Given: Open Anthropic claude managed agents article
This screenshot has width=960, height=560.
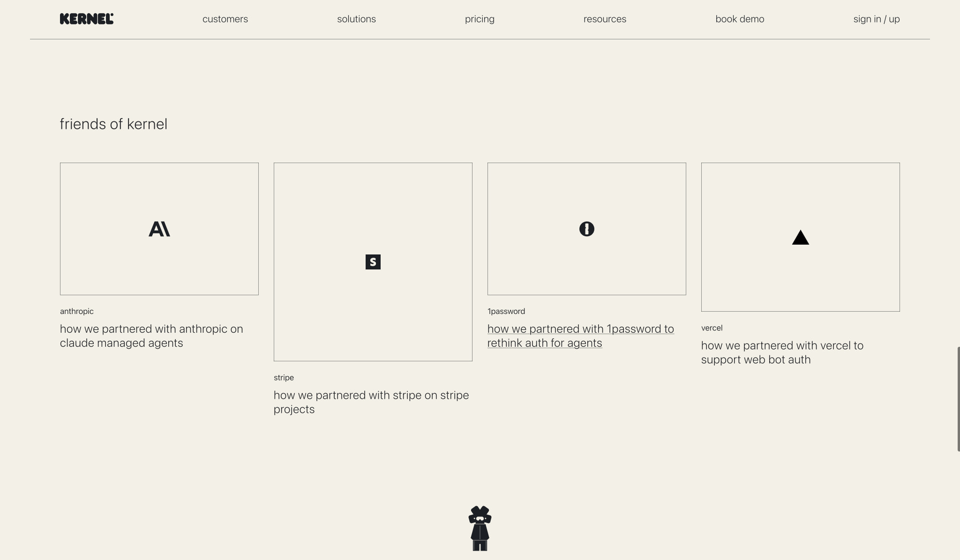Looking at the screenshot, I should [x=151, y=336].
